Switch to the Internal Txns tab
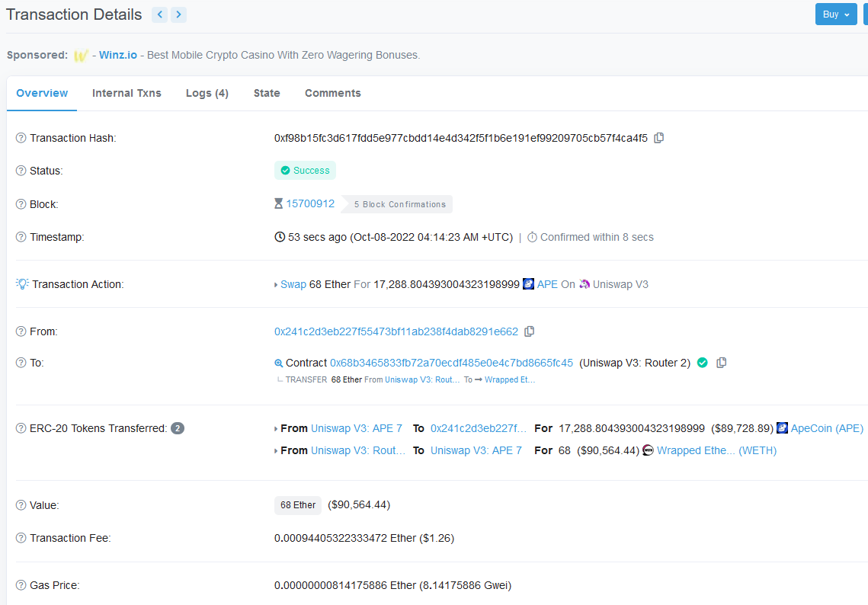This screenshot has width=868, height=605. (127, 93)
